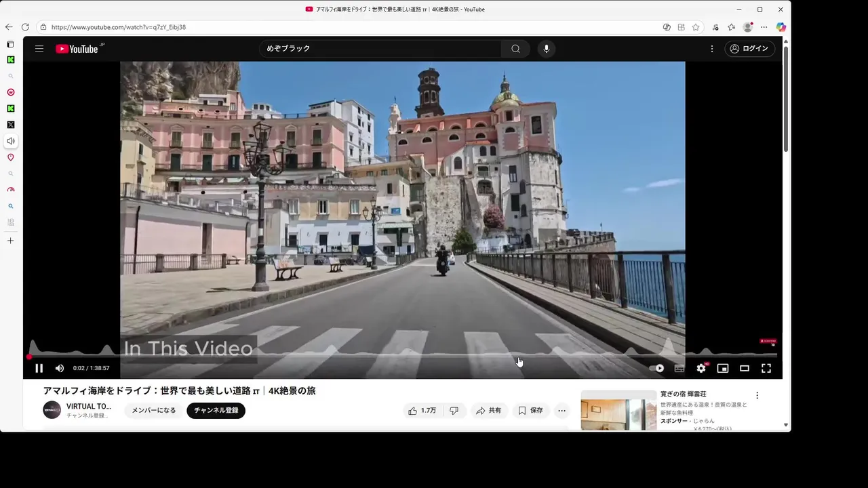Open the blue magnifier sidebar tab
868x488 pixels.
(x=10, y=206)
